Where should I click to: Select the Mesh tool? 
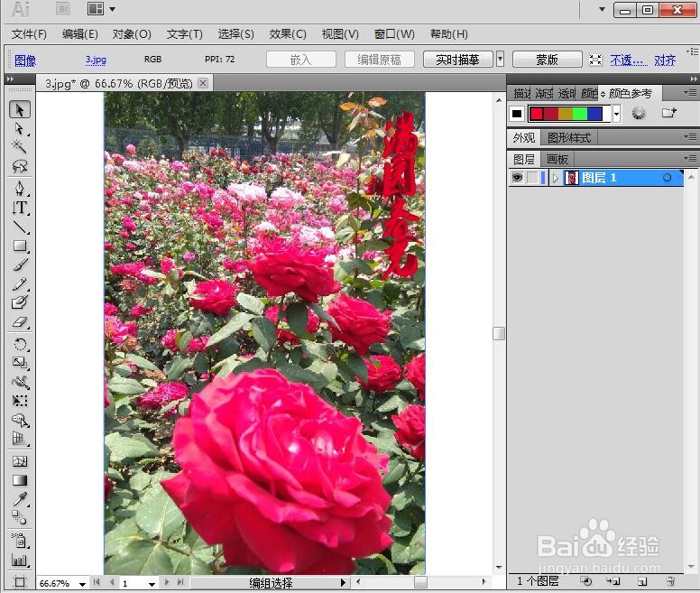pos(20,461)
